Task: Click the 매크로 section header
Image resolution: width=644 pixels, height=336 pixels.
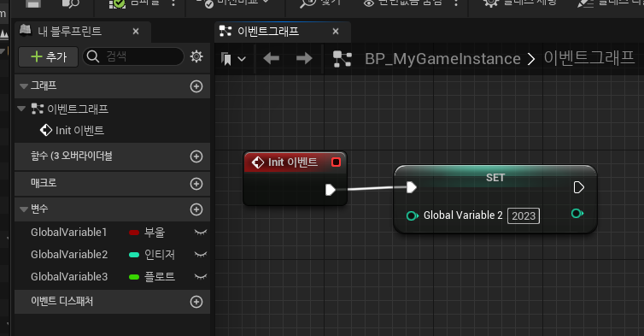Action: (x=112, y=184)
